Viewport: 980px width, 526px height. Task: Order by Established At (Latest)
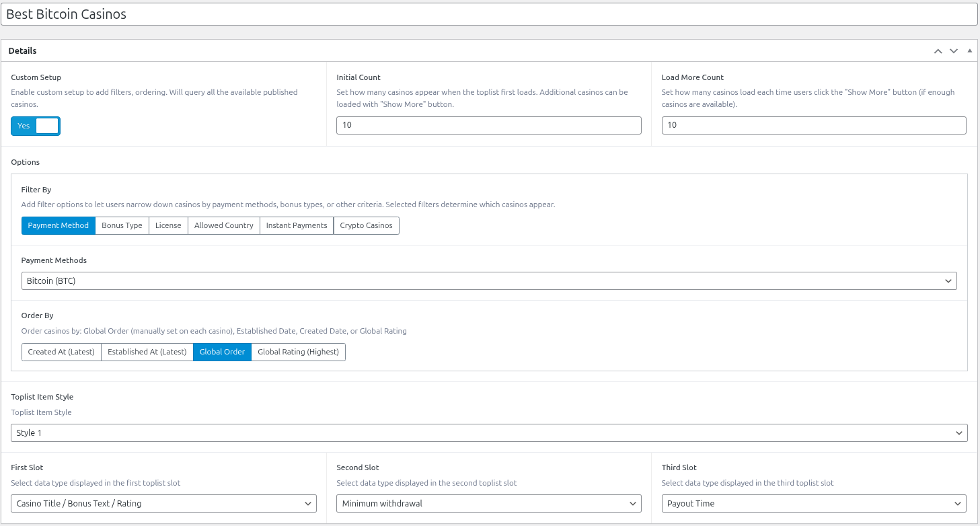point(147,352)
